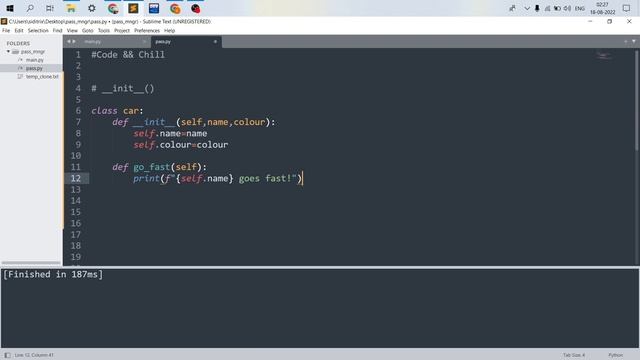This screenshot has width=640, height=360.
Task: Go to next tab arrow
Action: (74, 41)
